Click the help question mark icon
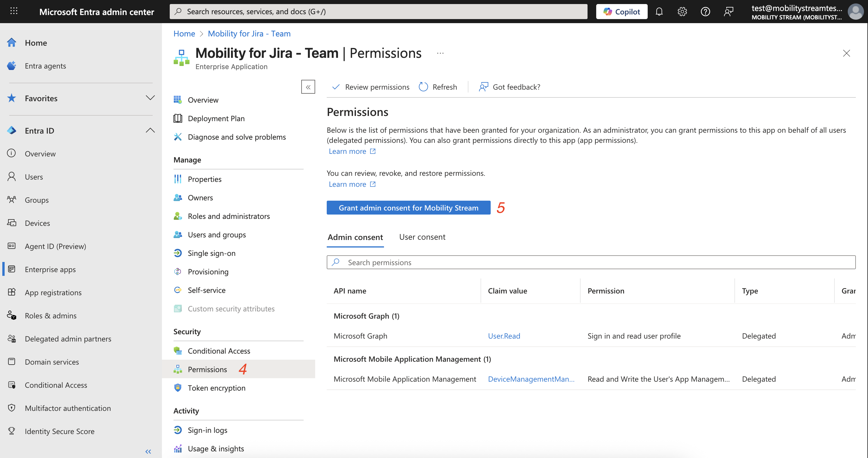Image resolution: width=868 pixels, height=458 pixels. pos(705,12)
